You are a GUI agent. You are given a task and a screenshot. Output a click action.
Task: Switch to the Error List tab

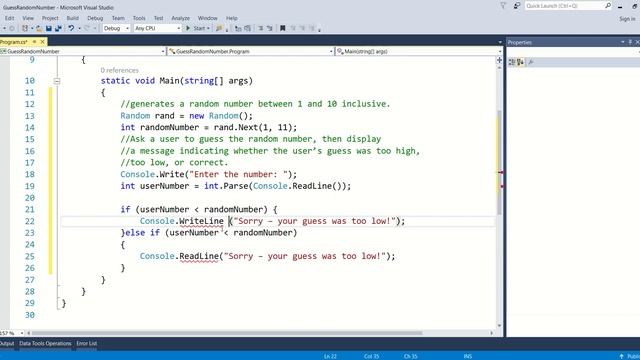87,343
